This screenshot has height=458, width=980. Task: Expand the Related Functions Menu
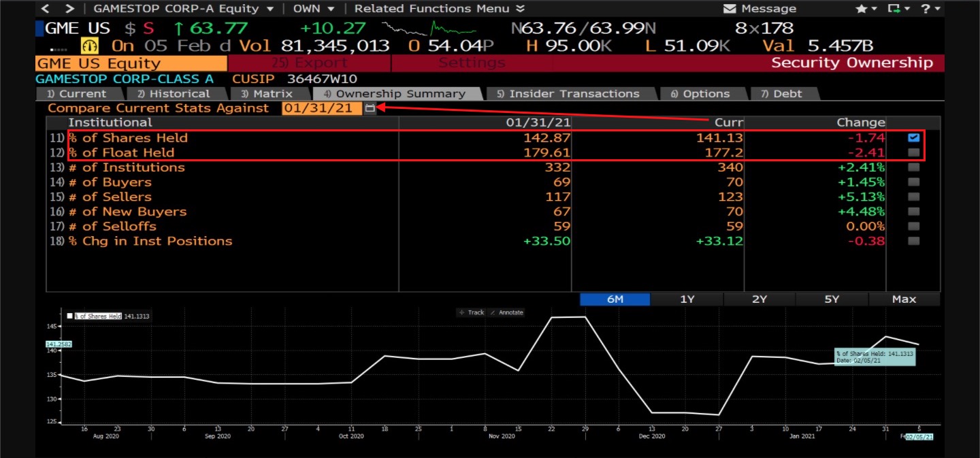click(440, 9)
